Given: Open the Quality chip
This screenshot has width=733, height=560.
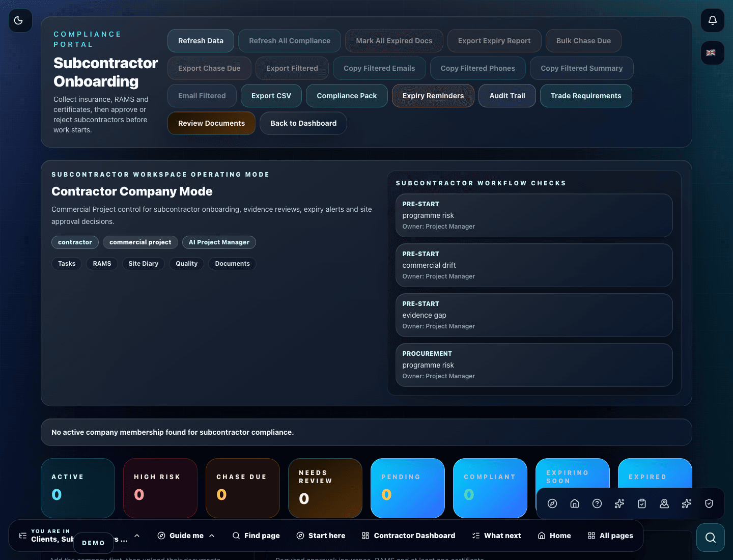Looking at the screenshot, I should [187, 264].
